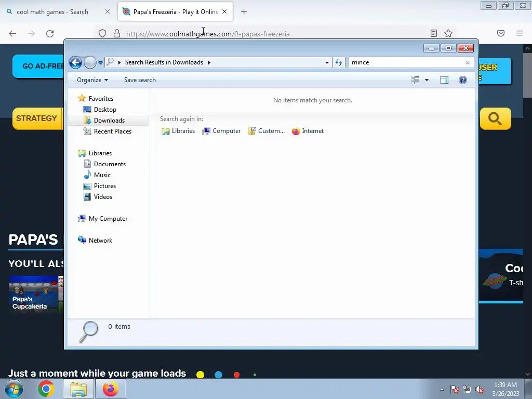Search again in Computer
Screen dimensions: 532x399
221,131
